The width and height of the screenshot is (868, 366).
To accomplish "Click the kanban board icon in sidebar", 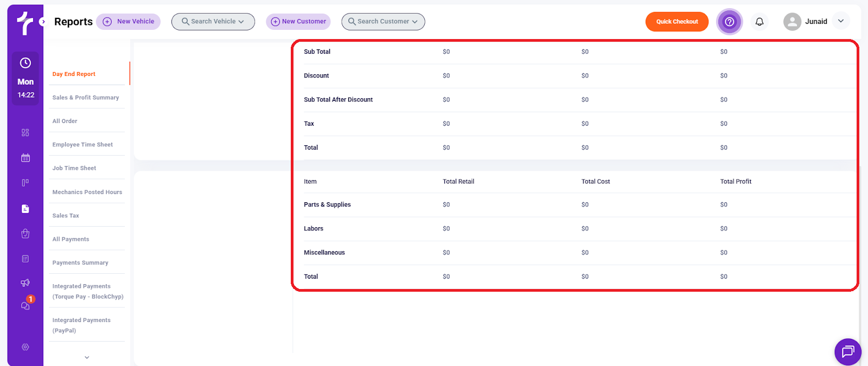I will [25, 183].
